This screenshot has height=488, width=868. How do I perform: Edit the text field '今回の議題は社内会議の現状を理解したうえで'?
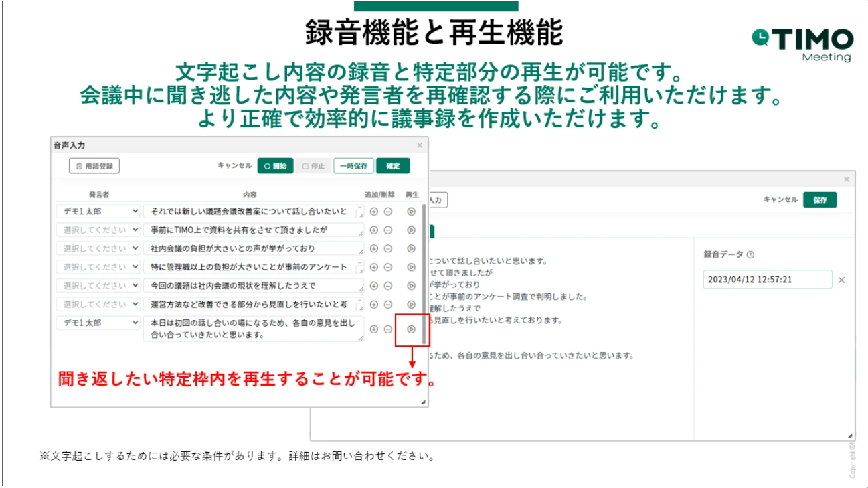pyautogui.click(x=254, y=286)
